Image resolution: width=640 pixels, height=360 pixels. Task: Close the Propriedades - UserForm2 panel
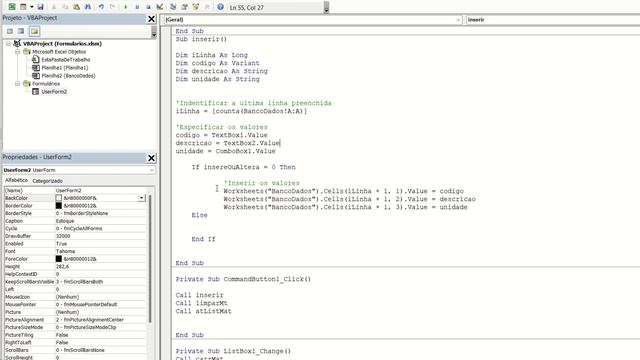pyautogui.click(x=151, y=158)
